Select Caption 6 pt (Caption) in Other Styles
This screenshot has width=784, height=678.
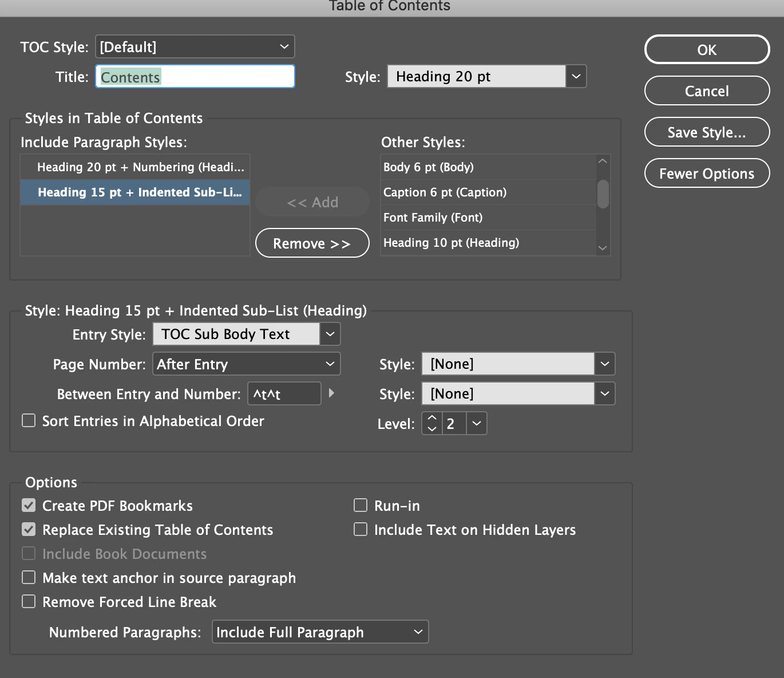pyautogui.click(x=488, y=192)
